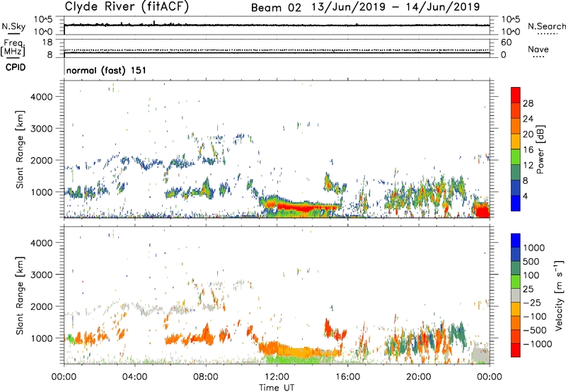Click the '12:00' time axis tick label
Screen dimensions: 566x392
click(x=277, y=377)
